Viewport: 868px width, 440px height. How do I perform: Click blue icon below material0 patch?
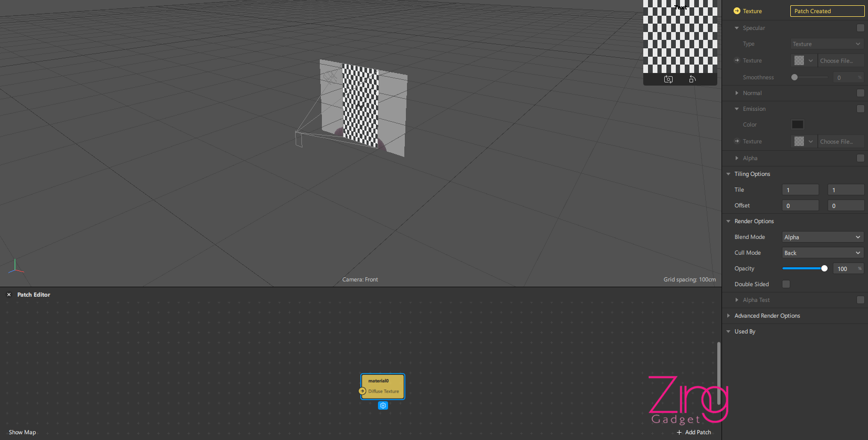(x=383, y=405)
